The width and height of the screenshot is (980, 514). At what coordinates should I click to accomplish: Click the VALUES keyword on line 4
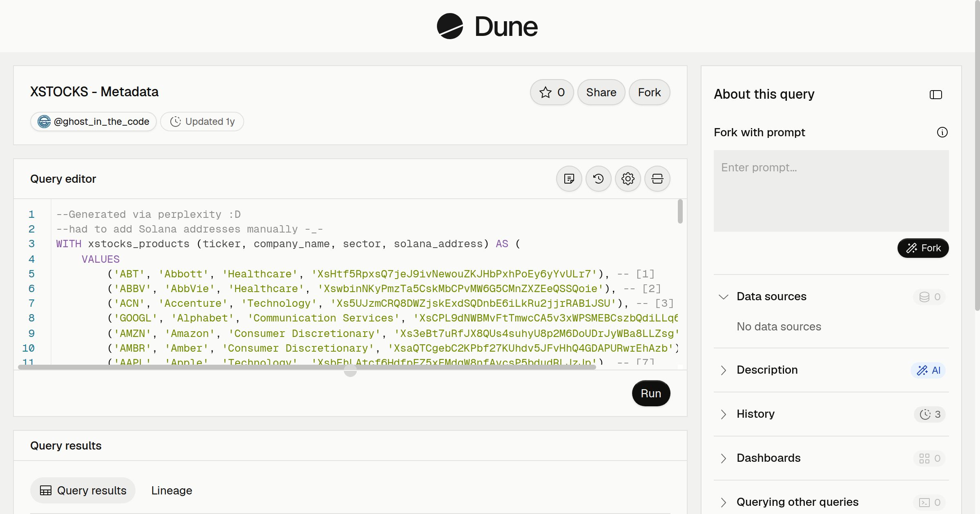[x=100, y=259]
